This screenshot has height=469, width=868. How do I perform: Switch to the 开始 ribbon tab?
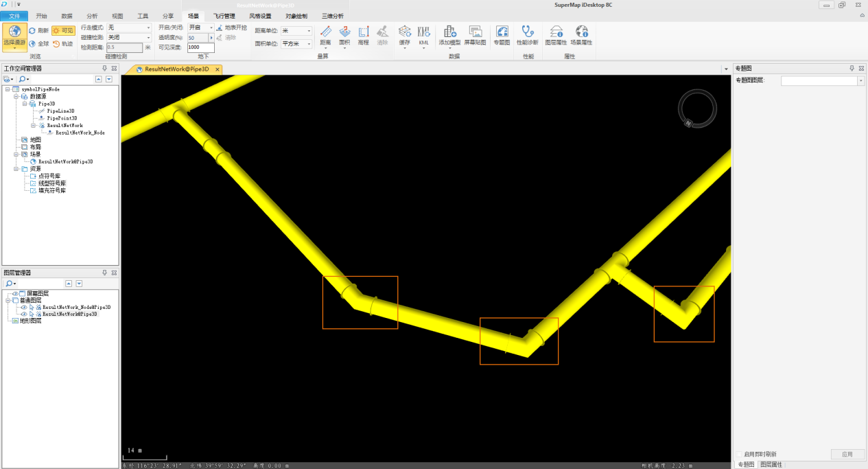42,16
